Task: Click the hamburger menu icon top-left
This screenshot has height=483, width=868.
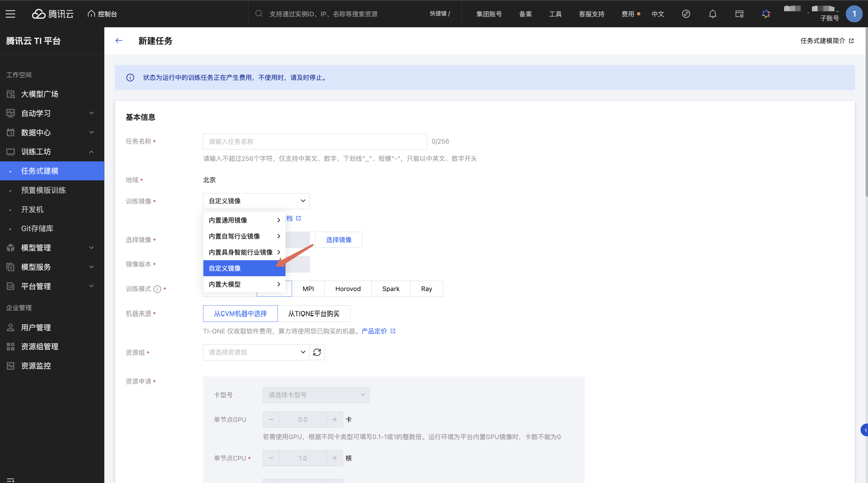Action: 10,14
